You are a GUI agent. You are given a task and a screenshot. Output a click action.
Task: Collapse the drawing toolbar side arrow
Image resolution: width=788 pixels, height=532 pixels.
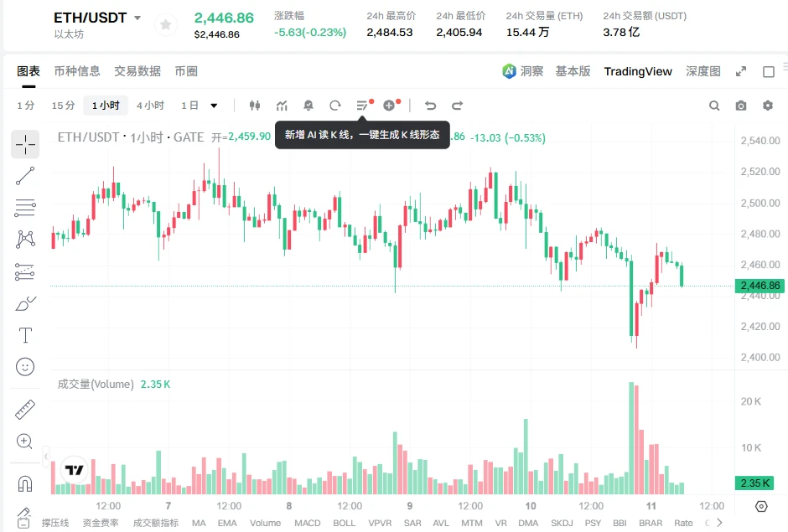coord(46,457)
